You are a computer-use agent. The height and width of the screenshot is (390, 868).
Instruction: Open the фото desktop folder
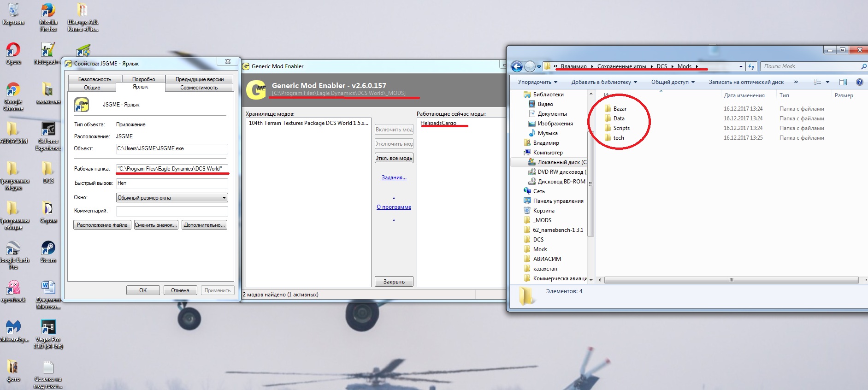(13, 371)
